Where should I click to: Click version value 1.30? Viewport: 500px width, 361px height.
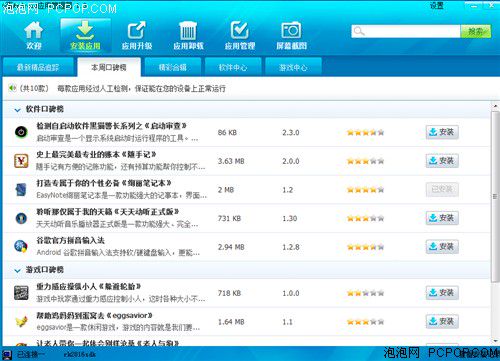[x=290, y=218]
